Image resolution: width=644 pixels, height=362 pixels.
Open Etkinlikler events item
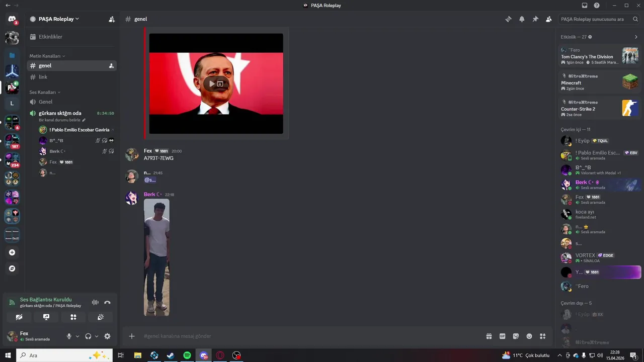click(x=71, y=37)
